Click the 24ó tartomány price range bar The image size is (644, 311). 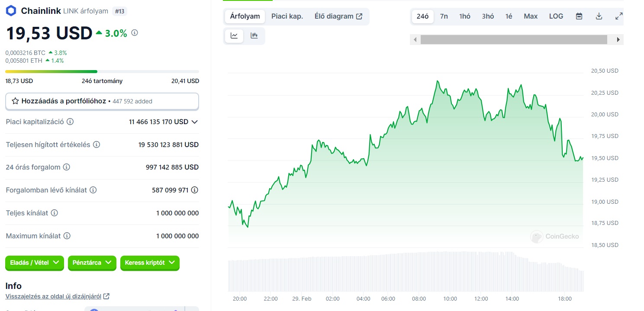pos(102,71)
